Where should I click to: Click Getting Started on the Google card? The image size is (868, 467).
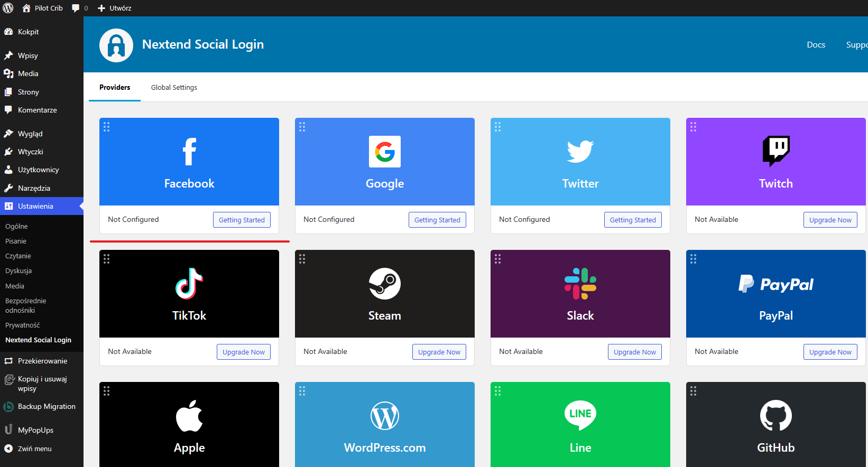pos(437,220)
